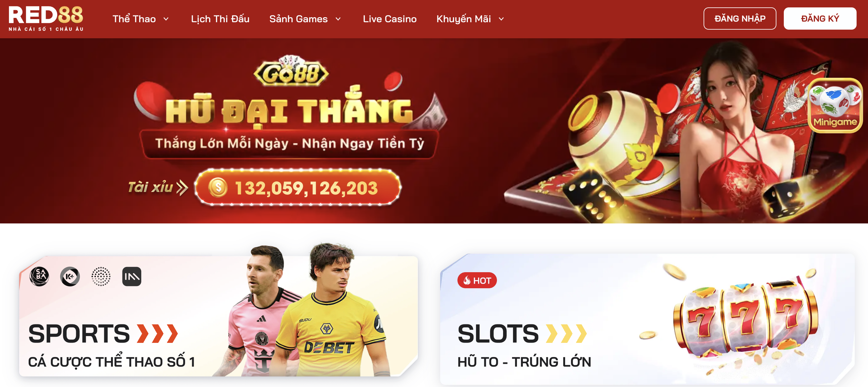This screenshot has width=868, height=387.
Task: Click the gold coin jackpot icon
Action: point(218,187)
